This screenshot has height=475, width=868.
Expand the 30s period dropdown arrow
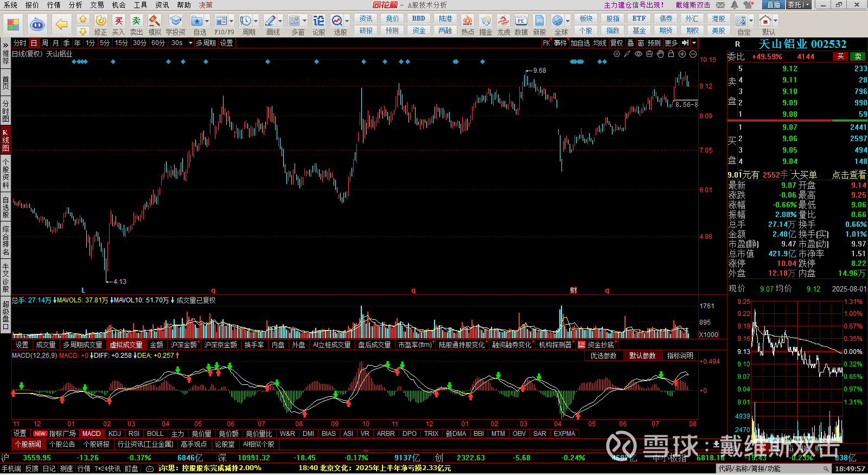[190, 43]
